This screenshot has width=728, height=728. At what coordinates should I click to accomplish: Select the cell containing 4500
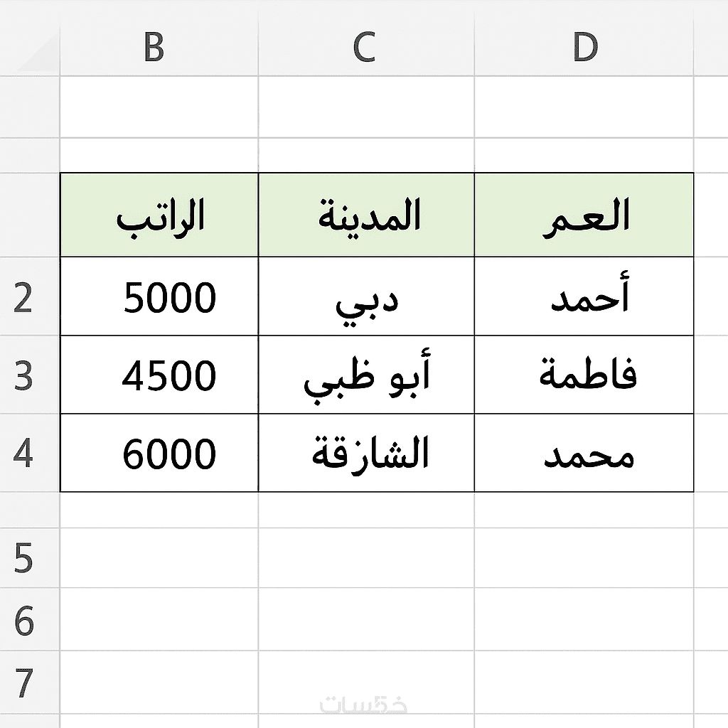159,375
